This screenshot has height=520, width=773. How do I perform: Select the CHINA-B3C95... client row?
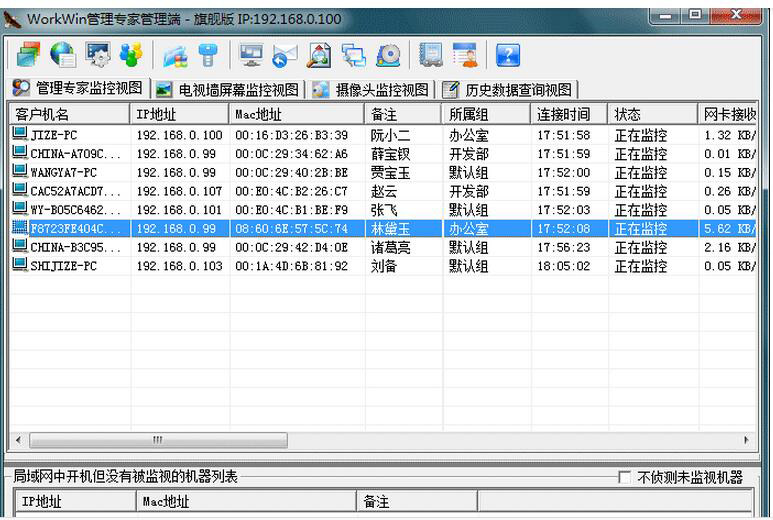(x=384, y=247)
